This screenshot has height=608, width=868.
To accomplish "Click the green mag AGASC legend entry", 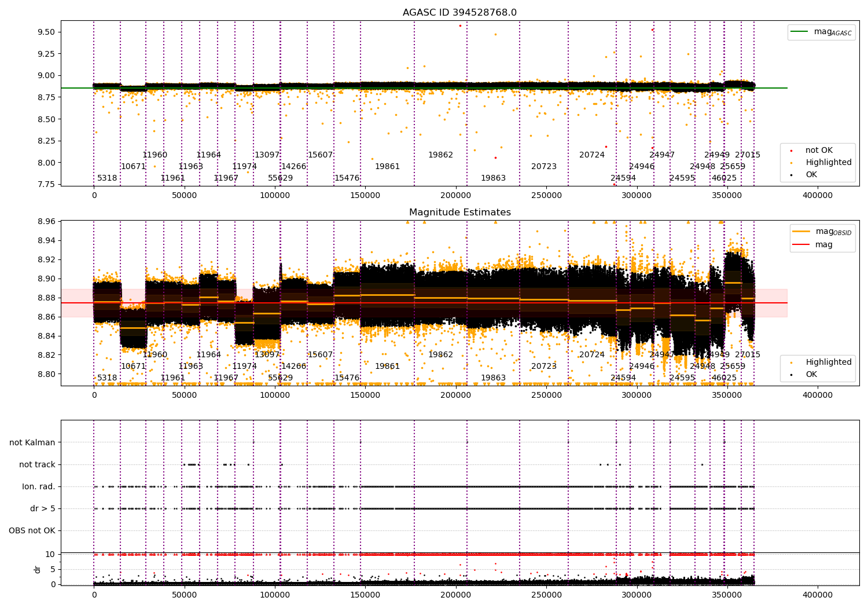I will [821, 32].
